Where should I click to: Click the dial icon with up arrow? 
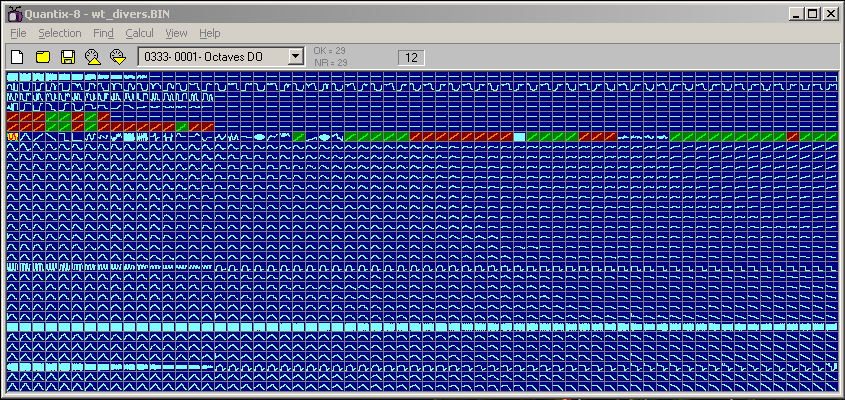(x=93, y=57)
